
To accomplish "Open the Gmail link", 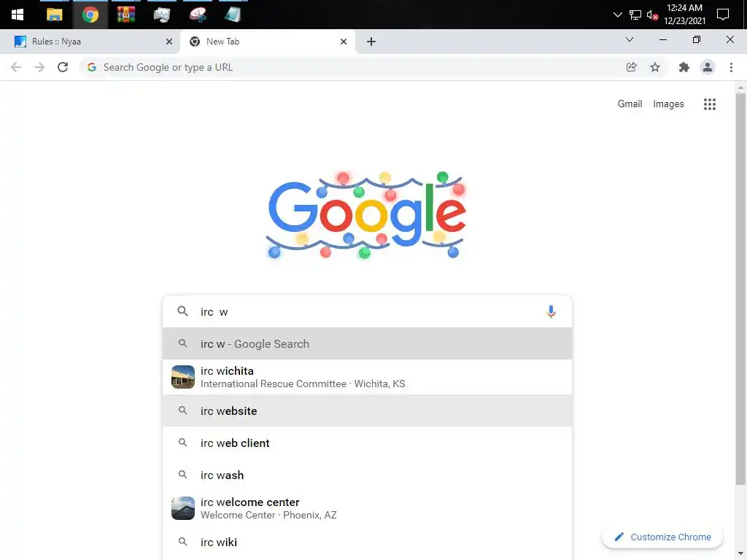I will pos(630,104).
